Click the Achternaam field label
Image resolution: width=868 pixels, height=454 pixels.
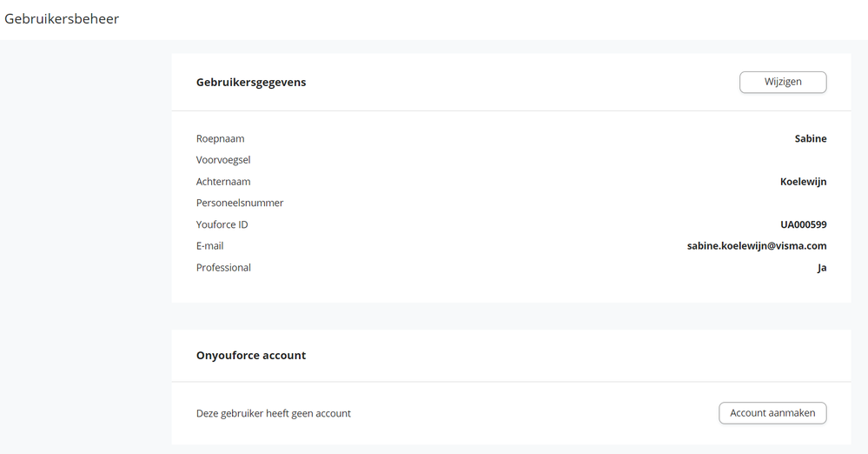tap(223, 182)
